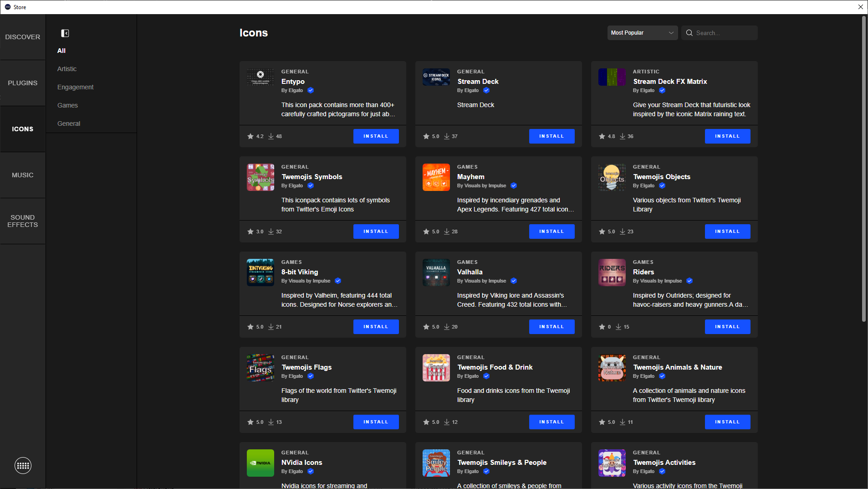This screenshot has width=868, height=489.
Task: Open the Twemojis Animals & Nature thumbnail
Action: point(612,368)
